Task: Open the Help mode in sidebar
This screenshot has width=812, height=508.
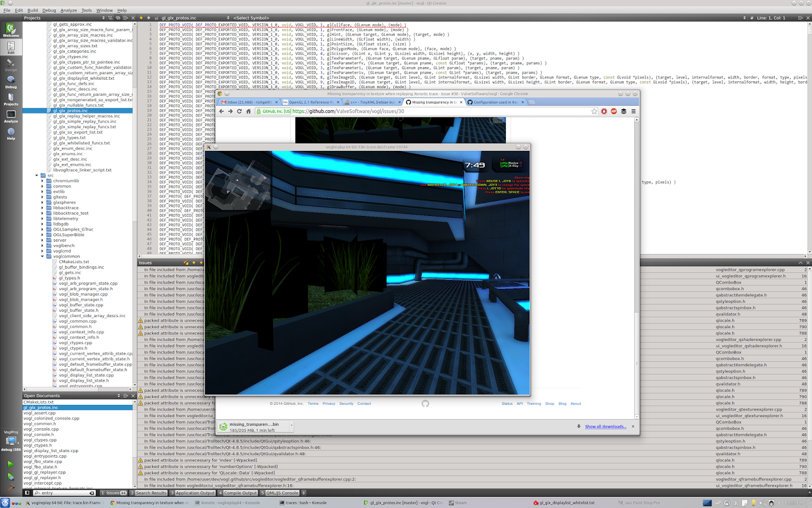Action: pyautogui.click(x=11, y=134)
